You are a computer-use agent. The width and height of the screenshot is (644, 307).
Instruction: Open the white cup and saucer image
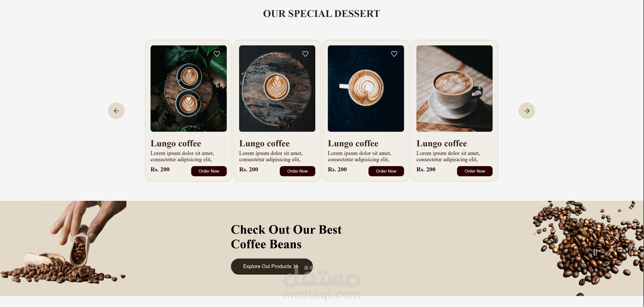click(x=454, y=89)
